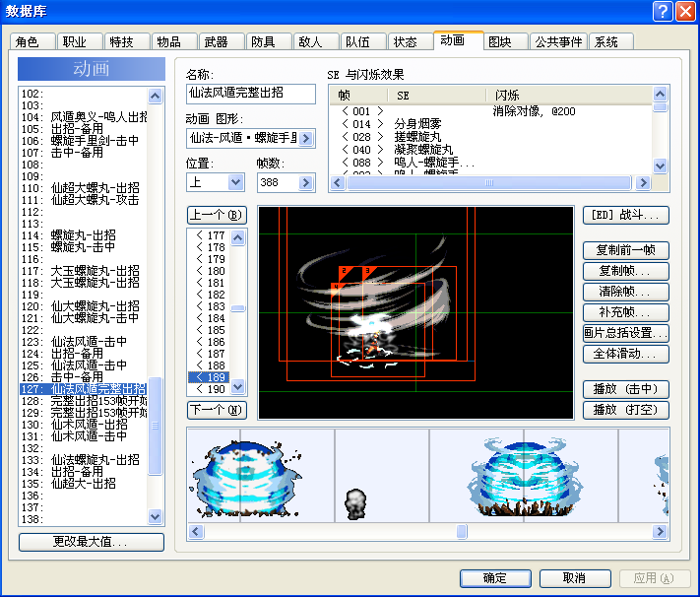Click the animation list scroll-down arrow
This screenshot has height=597, width=700.
[155, 516]
